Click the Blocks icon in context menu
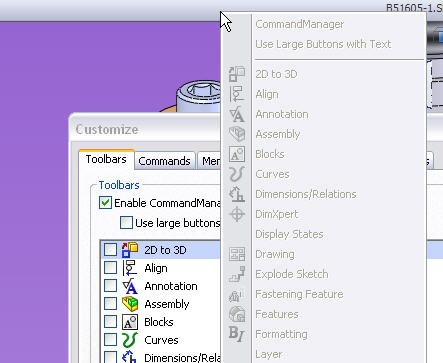 237,154
